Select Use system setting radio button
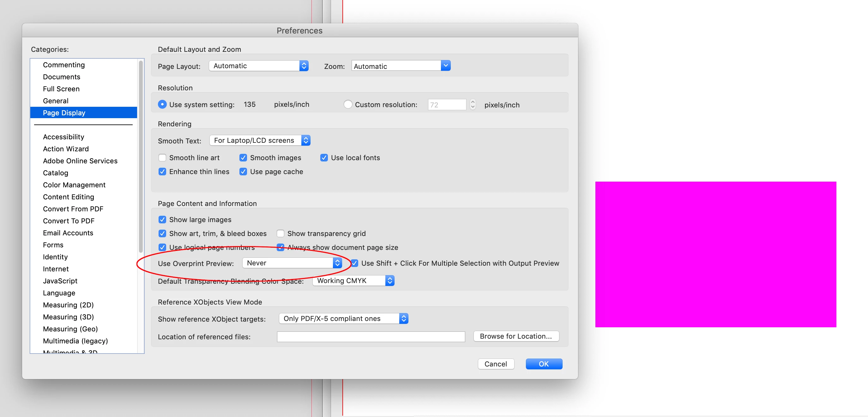868x417 pixels. (x=162, y=105)
